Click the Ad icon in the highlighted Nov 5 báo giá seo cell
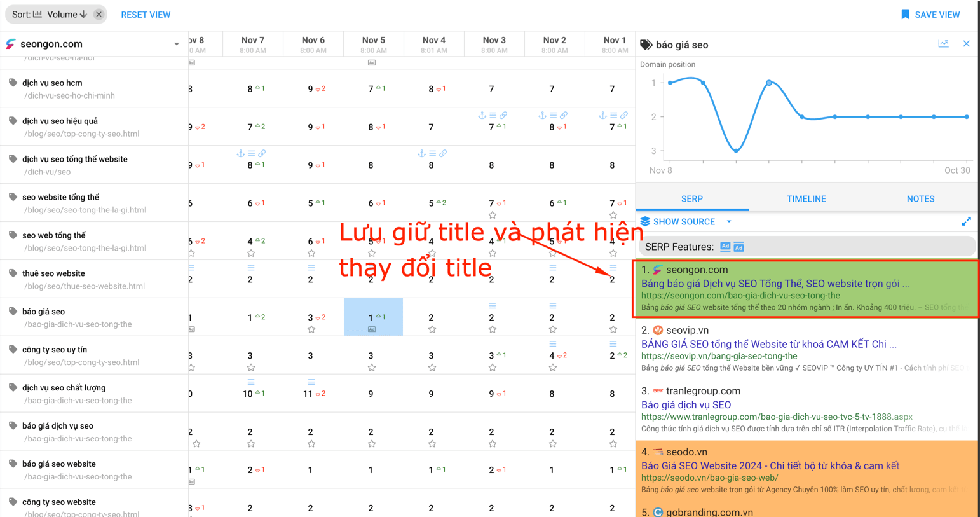The height and width of the screenshot is (517, 980). pyautogui.click(x=372, y=329)
